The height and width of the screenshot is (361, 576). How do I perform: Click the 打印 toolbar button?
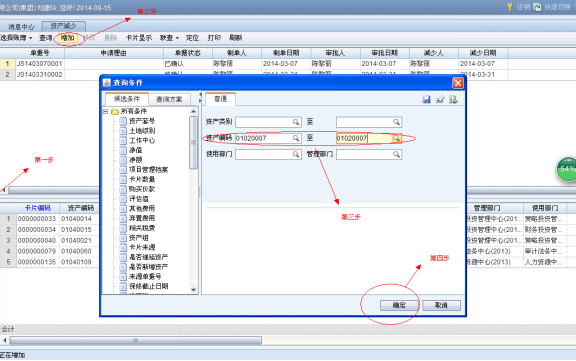point(214,37)
